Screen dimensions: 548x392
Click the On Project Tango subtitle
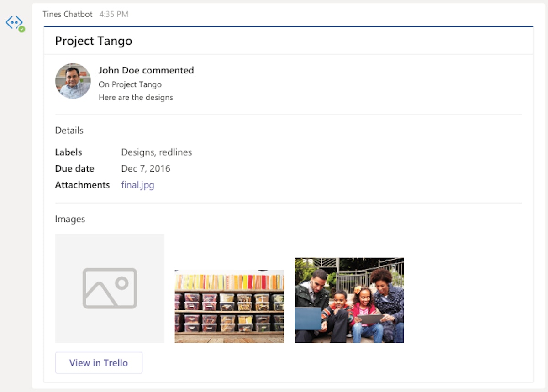click(x=130, y=84)
